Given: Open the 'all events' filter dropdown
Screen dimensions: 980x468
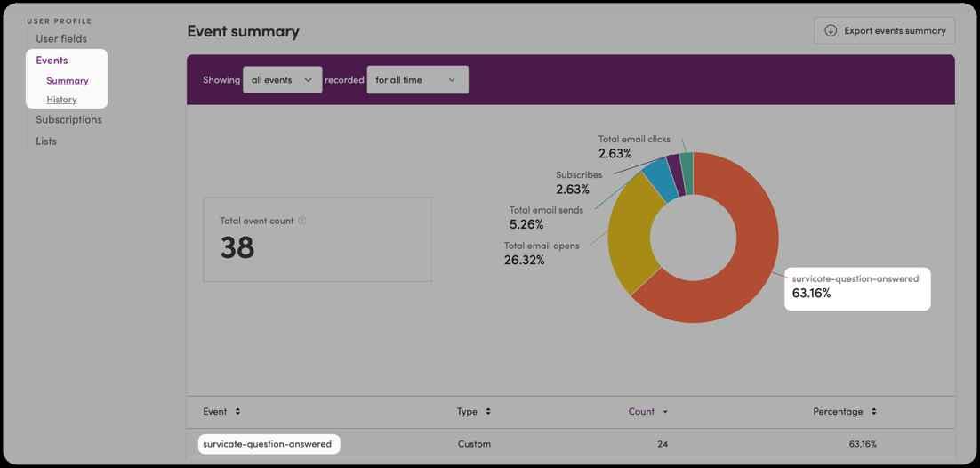Looking at the screenshot, I should pos(283,80).
